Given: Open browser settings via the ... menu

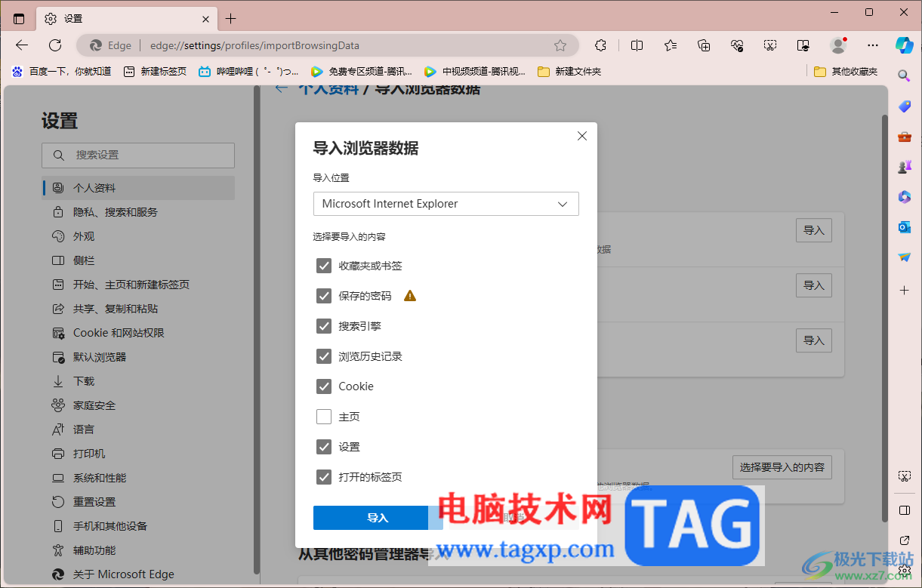Looking at the screenshot, I should tap(872, 45).
